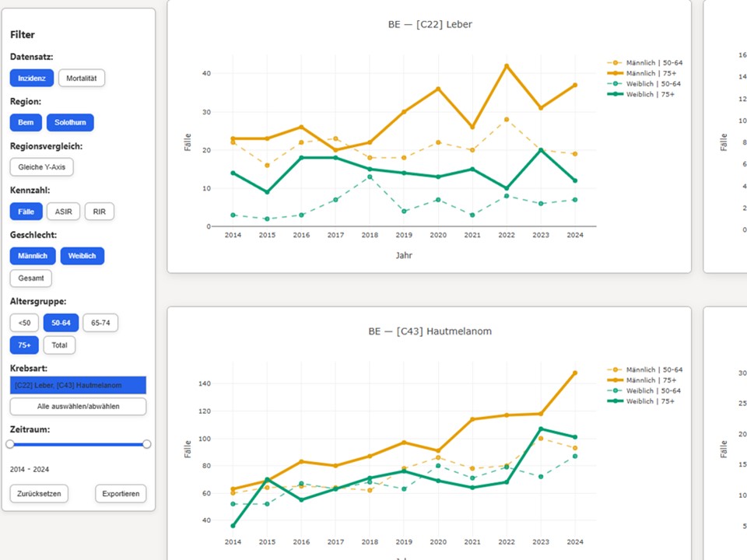This screenshot has width=747, height=560.
Task: Enable the <50 age group
Action: [24, 323]
